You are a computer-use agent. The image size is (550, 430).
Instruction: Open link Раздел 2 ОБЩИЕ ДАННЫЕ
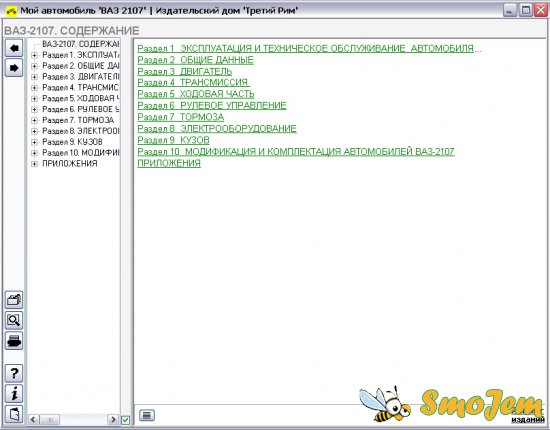pos(195,60)
